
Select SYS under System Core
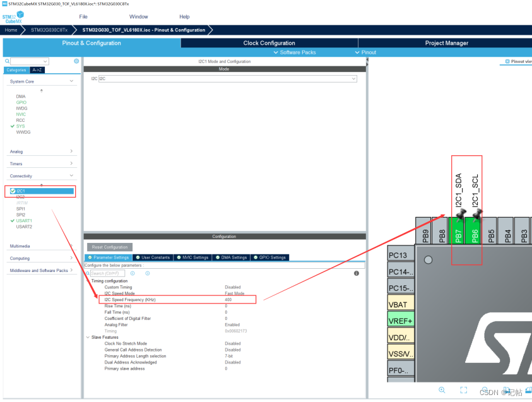[x=21, y=126]
